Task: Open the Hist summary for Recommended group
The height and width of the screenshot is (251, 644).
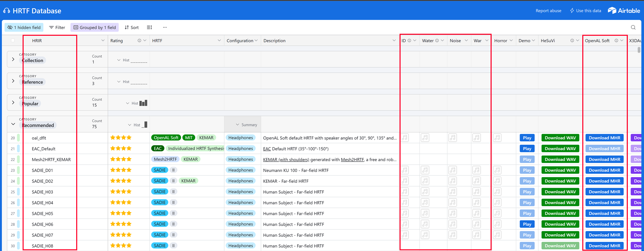Action: click(x=138, y=124)
